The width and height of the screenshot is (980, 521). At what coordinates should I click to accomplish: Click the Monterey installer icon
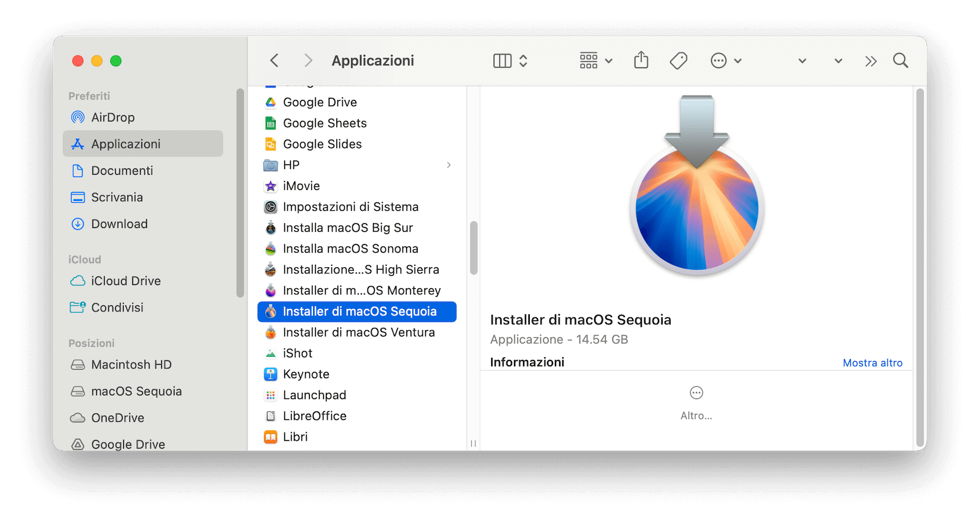point(271,291)
